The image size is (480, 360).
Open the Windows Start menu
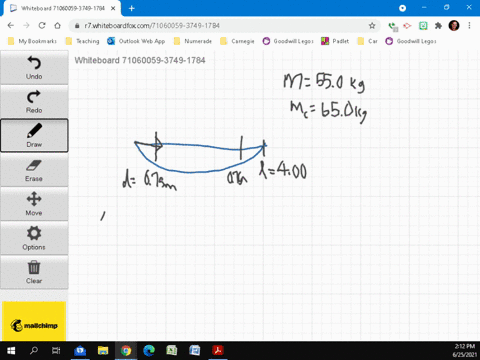[x=11, y=351]
